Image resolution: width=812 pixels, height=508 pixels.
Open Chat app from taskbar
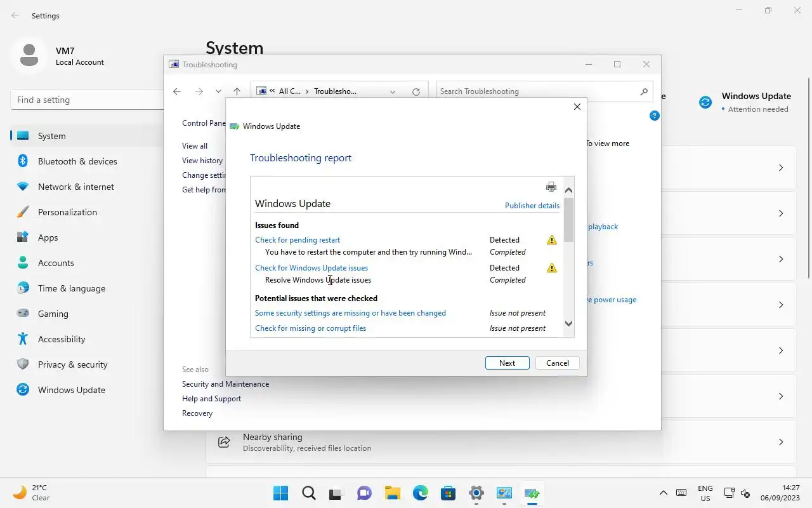click(364, 493)
